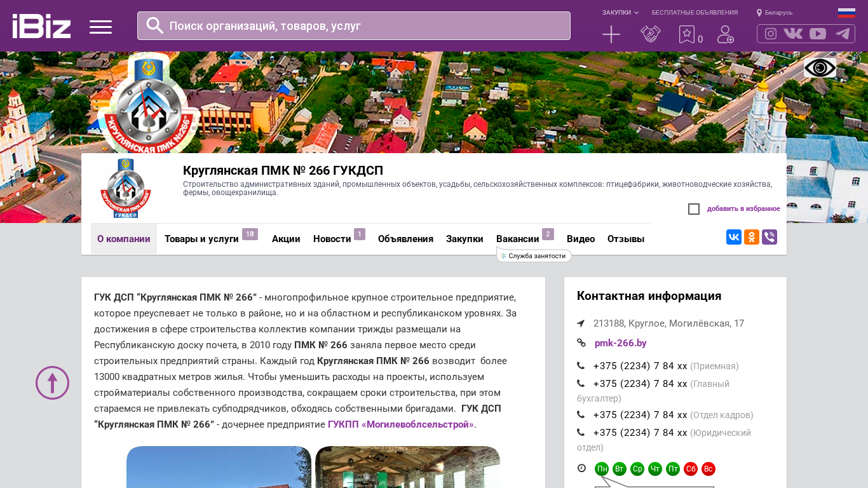This screenshot has width=868, height=488.
Task: Open the Закупки tab
Action: [465, 239]
